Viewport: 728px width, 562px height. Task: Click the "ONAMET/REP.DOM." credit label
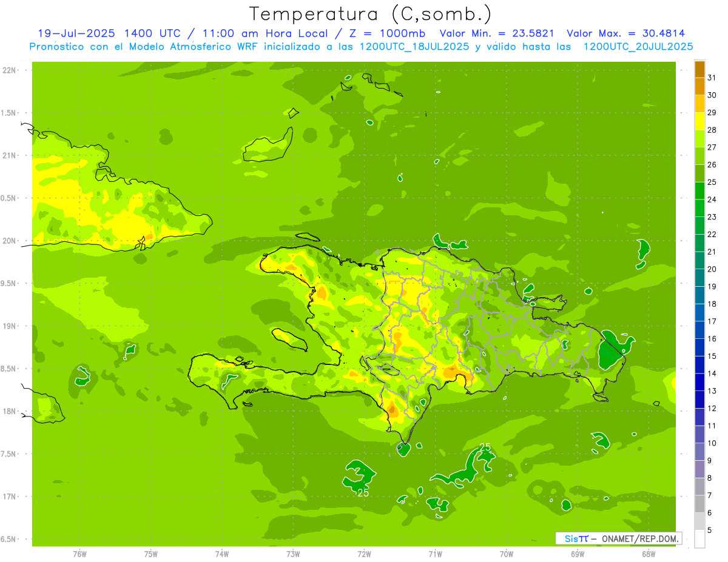(x=639, y=538)
